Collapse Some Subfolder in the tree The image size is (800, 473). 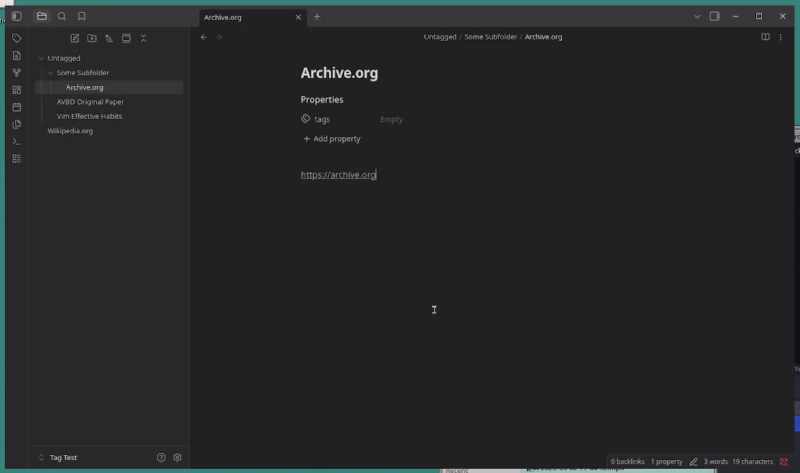point(51,73)
